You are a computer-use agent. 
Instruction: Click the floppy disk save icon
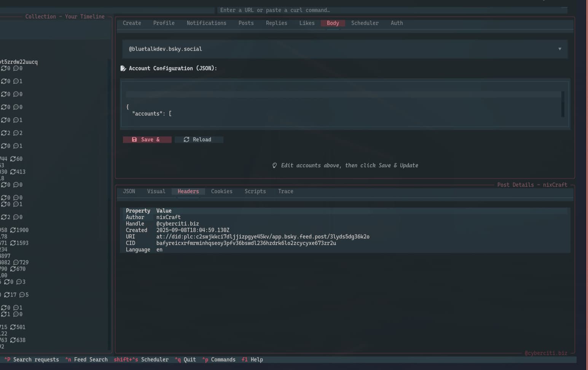[x=134, y=140]
